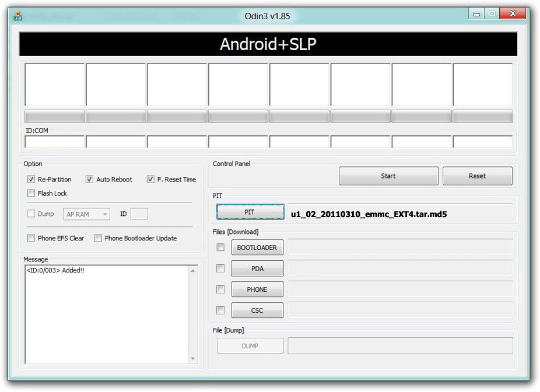540x392 pixels.
Task: Click the Reset button
Action: 478,176
